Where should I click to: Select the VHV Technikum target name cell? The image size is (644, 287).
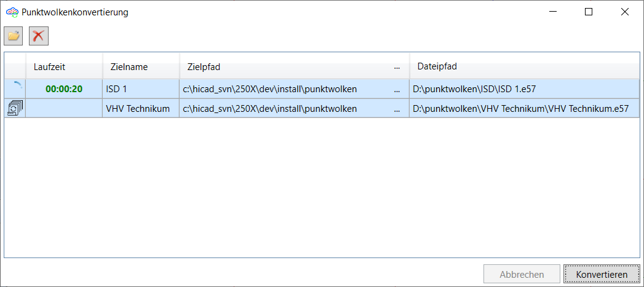pos(140,109)
